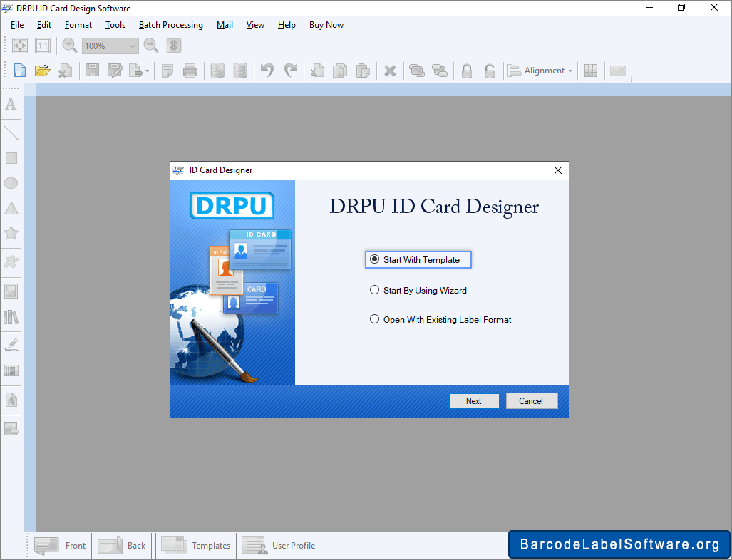The width and height of the screenshot is (732, 560).
Task: Choose Start With Template option
Action: click(418, 260)
